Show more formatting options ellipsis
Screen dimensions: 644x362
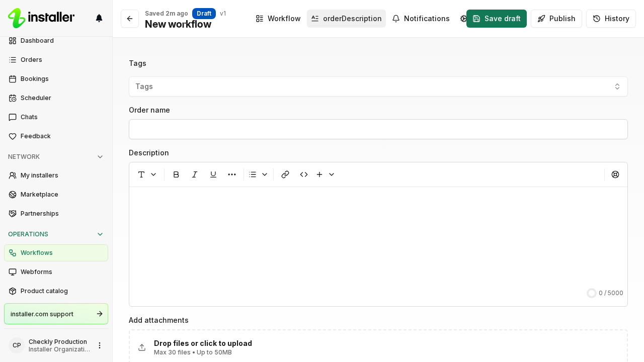[232, 174]
